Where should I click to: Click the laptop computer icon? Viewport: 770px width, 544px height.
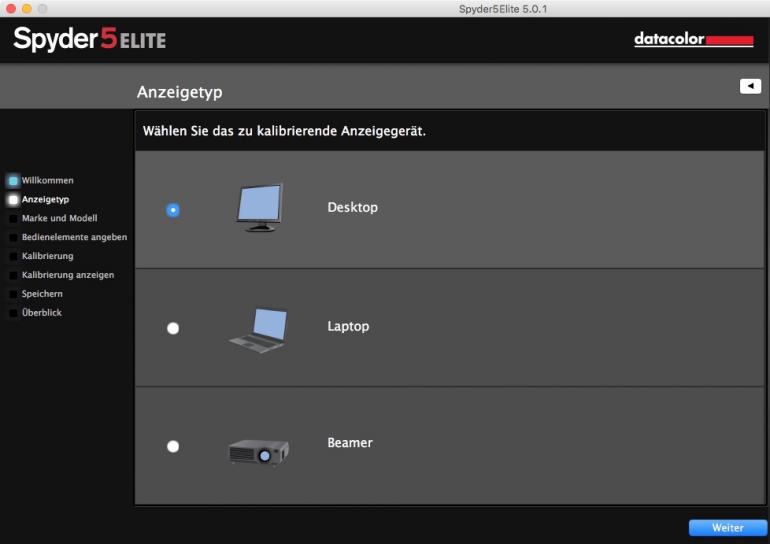[x=258, y=330]
